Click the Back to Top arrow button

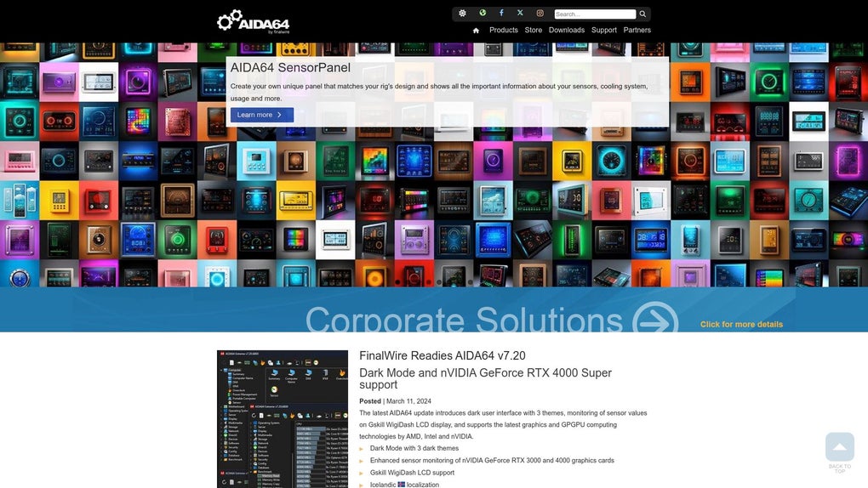(x=840, y=447)
